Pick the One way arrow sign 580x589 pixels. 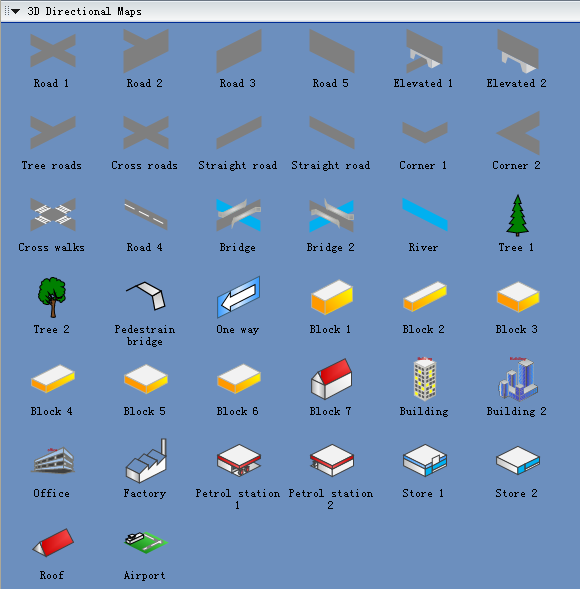239,297
